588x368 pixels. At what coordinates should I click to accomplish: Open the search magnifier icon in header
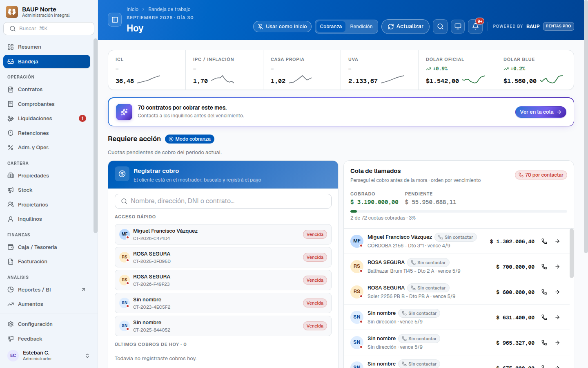(440, 27)
